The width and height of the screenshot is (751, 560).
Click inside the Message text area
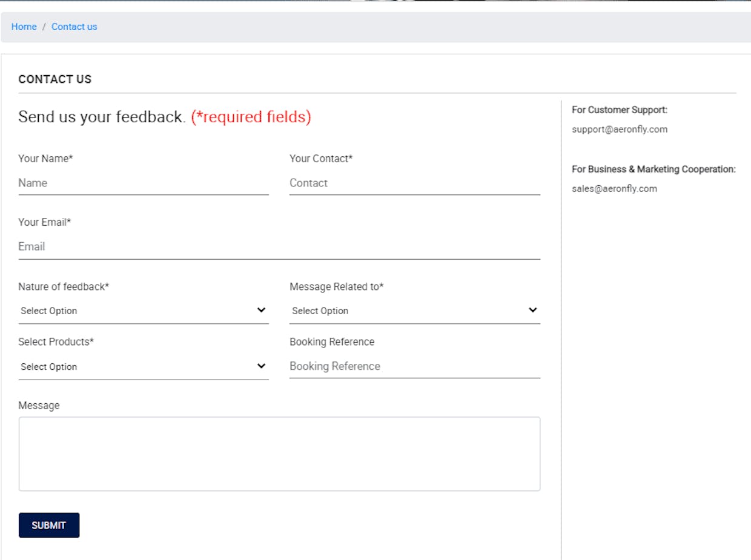coord(279,453)
